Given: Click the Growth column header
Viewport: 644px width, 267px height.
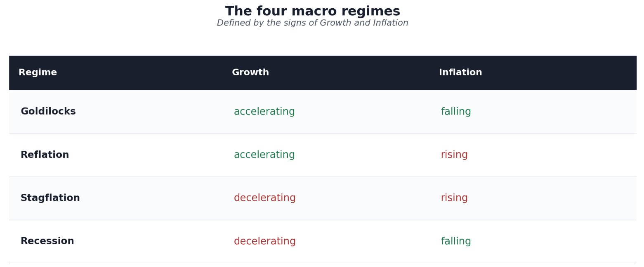Looking at the screenshot, I should [250, 73].
